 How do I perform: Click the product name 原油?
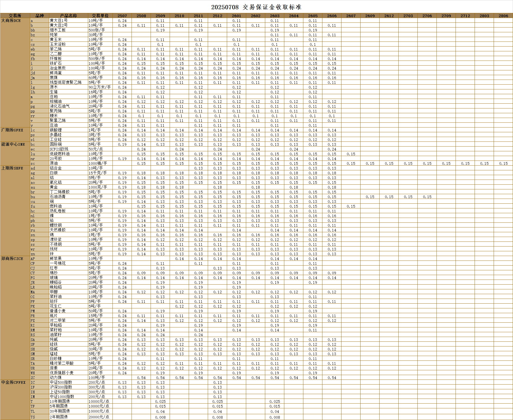(54, 163)
